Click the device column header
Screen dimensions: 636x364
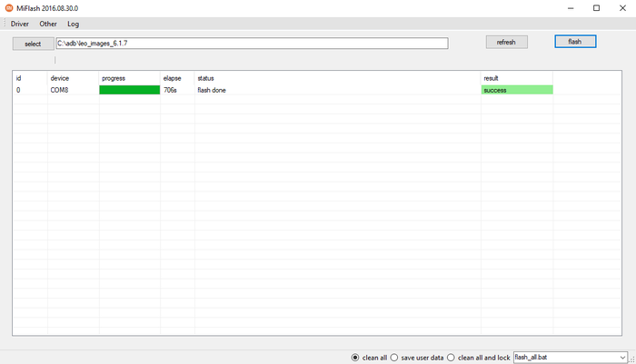60,78
